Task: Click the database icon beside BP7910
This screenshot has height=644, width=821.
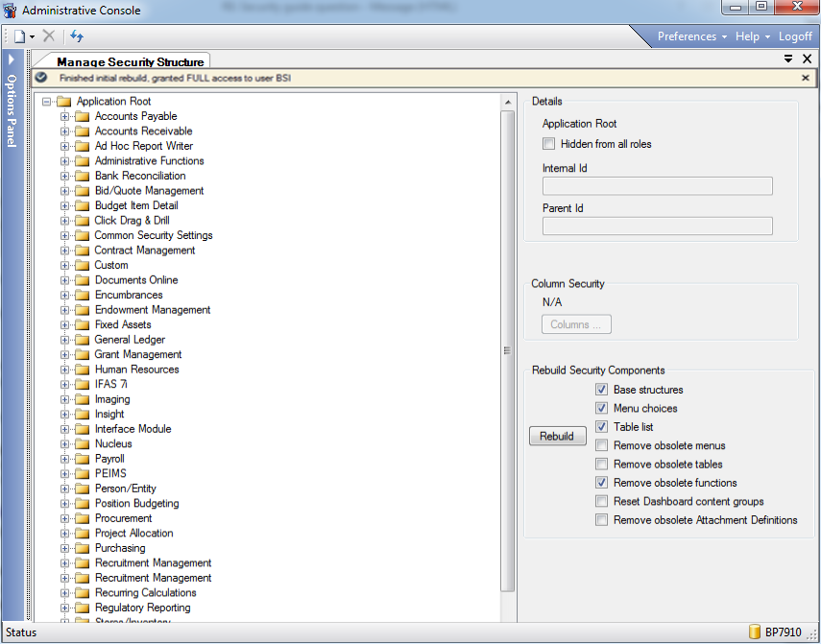Action: (x=755, y=632)
